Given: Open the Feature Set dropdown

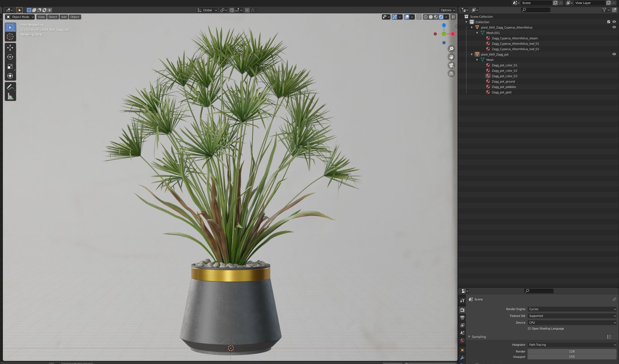Looking at the screenshot, I should click(572, 316).
